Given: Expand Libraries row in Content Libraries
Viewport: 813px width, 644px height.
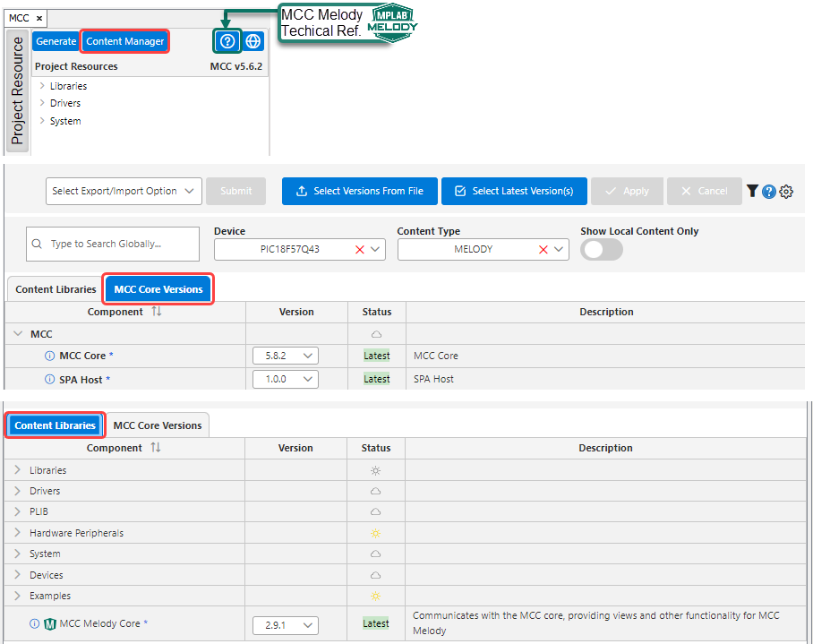Looking at the screenshot, I should pyautogui.click(x=18, y=469).
